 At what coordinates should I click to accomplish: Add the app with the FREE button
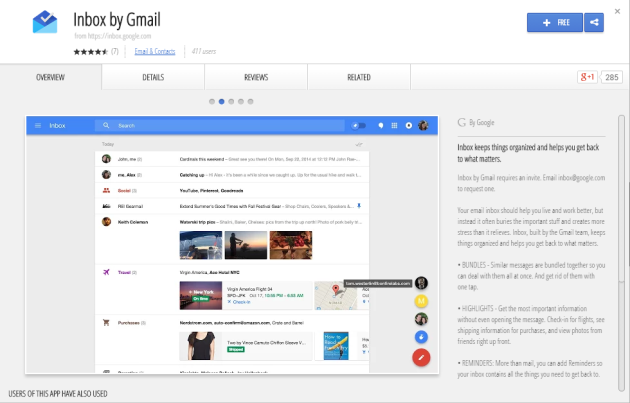click(x=554, y=23)
